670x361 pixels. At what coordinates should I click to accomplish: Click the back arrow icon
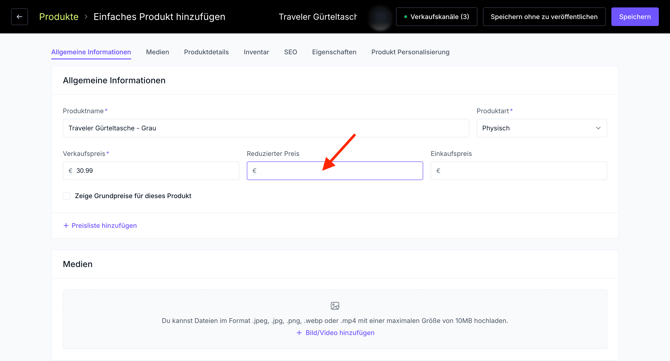[19, 17]
